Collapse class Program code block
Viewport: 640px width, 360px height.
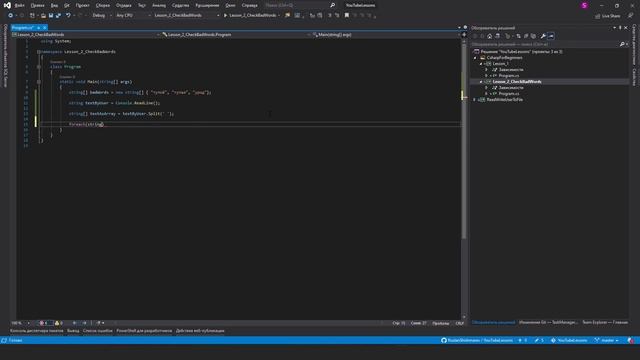pyautogui.click(x=39, y=67)
